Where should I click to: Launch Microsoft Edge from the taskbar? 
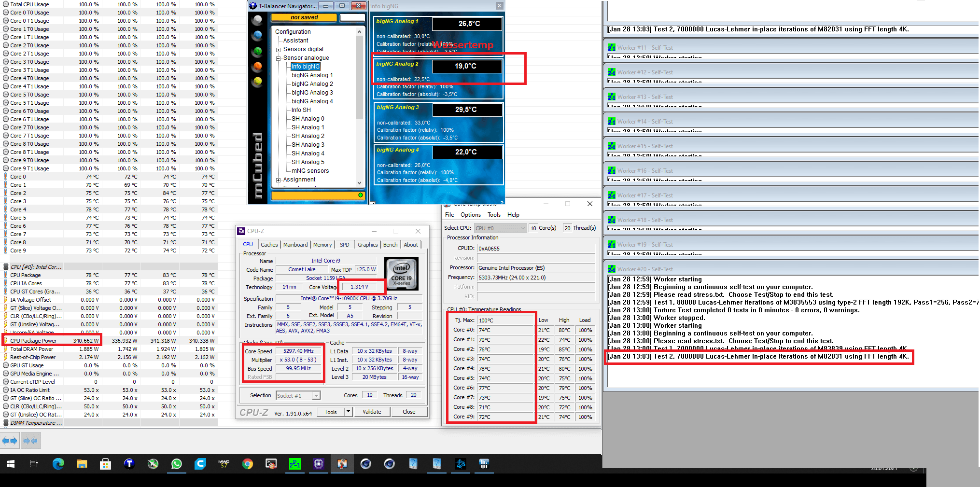point(58,464)
